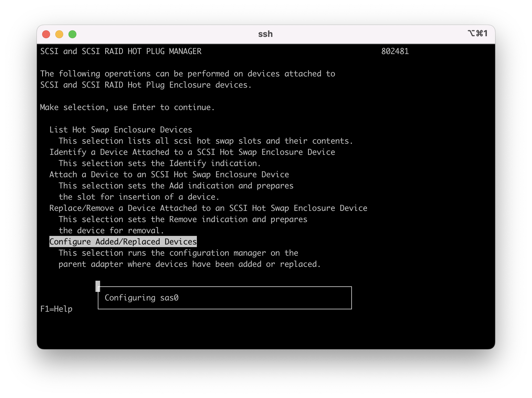
Task: Select List Hot Swap Enclosure Devices
Action: (x=121, y=130)
